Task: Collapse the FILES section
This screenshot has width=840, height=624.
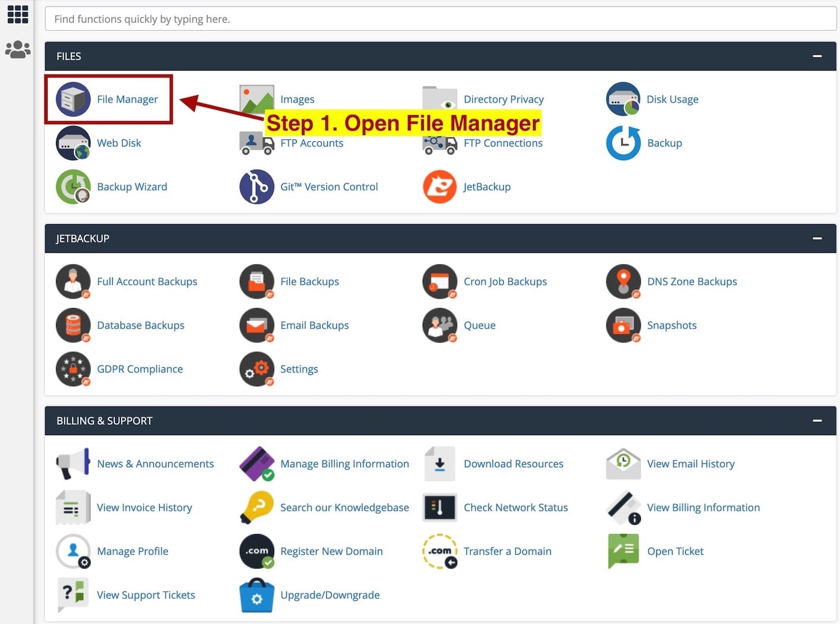Action: tap(817, 56)
